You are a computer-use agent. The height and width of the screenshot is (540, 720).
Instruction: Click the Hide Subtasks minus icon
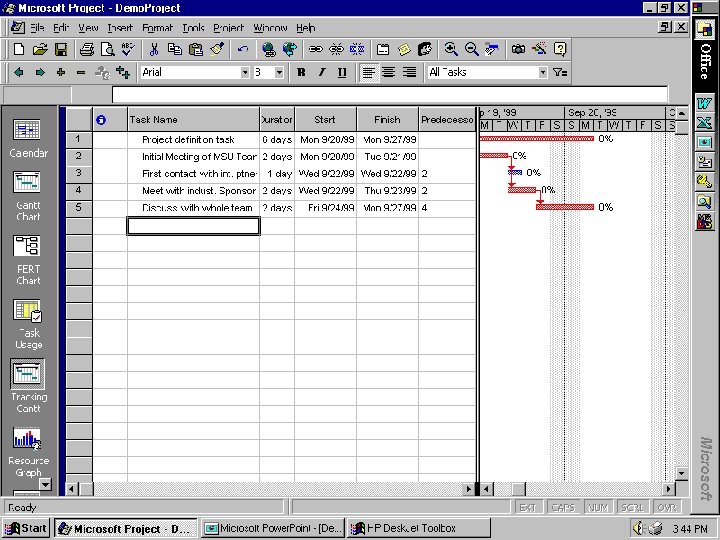tap(81, 72)
